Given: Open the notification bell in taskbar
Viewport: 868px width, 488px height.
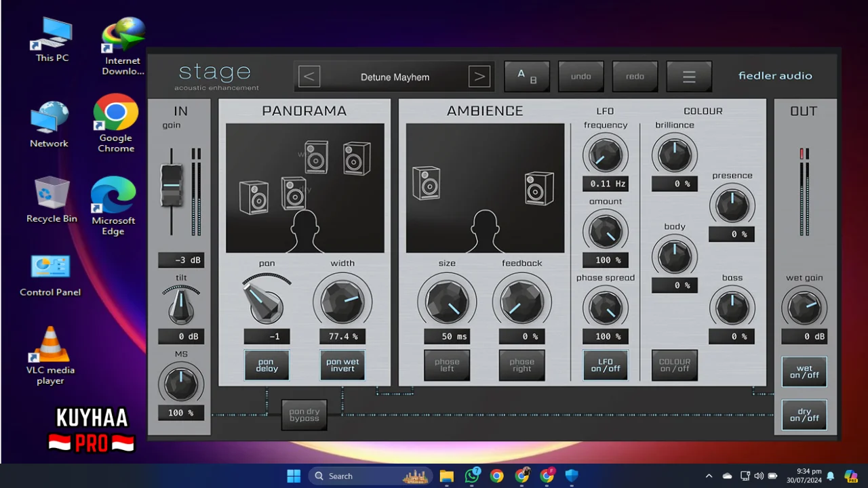Looking at the screenshot, I should (x=830, y=476).
